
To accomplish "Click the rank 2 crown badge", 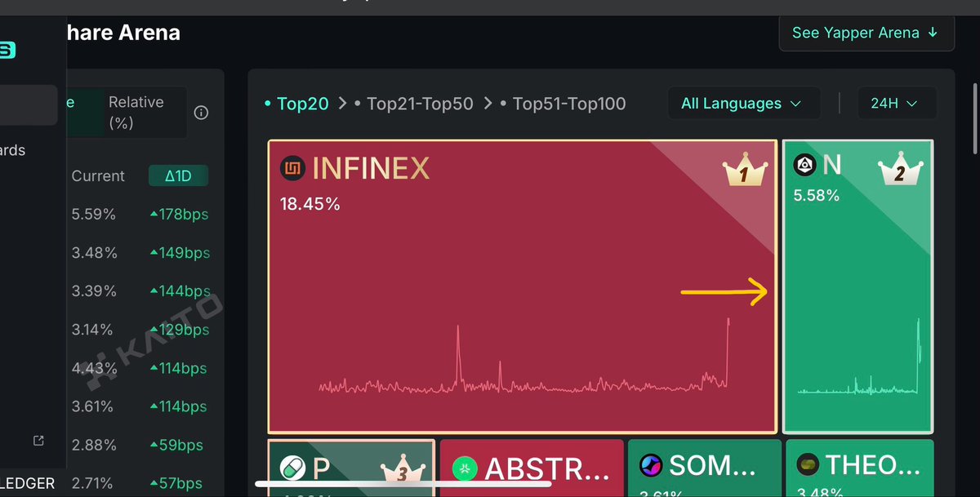I will click(901, 170).
